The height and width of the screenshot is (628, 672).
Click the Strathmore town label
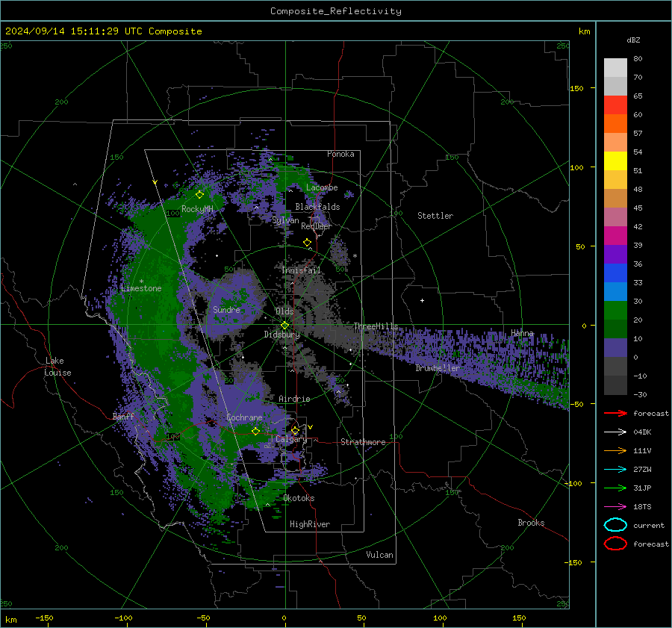(x=363, y=442)
